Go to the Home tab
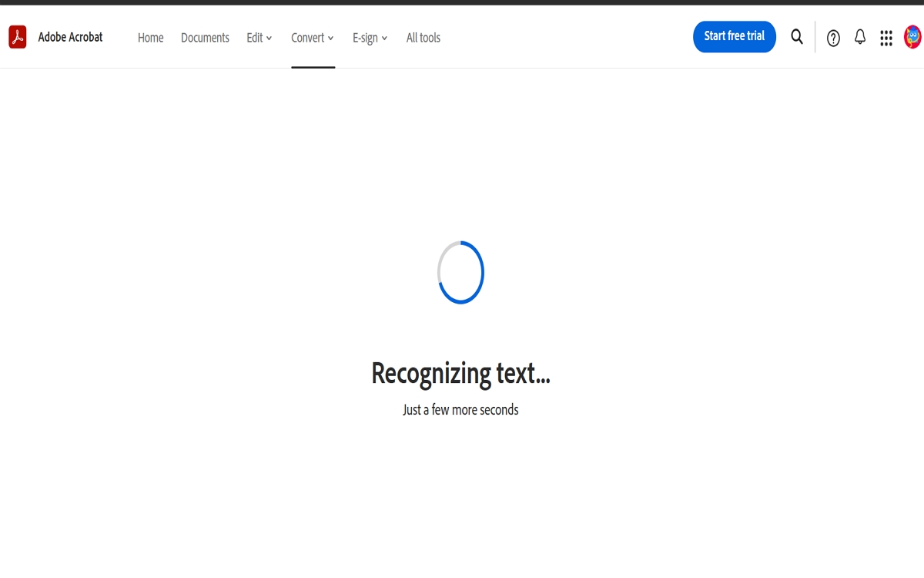 click(x=150, y=38)
